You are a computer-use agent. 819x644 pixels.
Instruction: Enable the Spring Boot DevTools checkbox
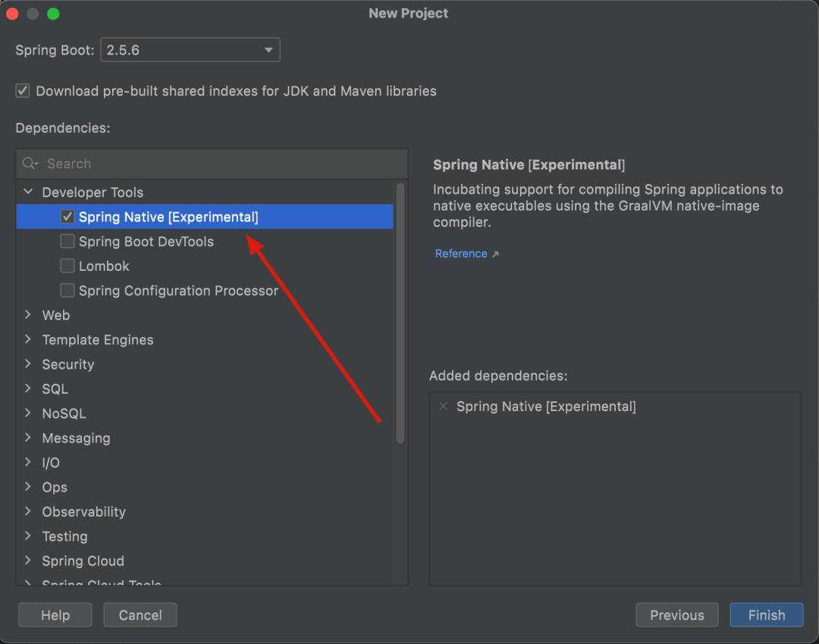[67, 241]
